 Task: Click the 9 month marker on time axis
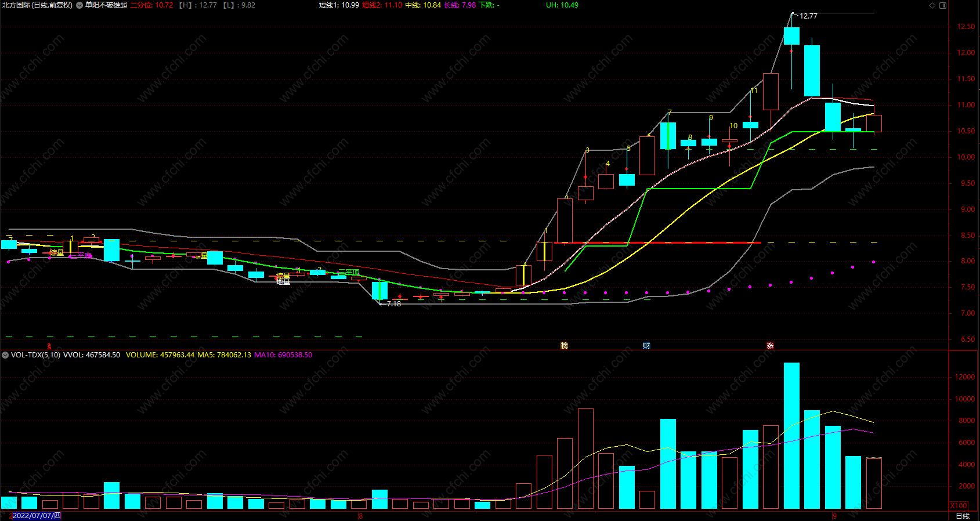(x=834, y=516)
